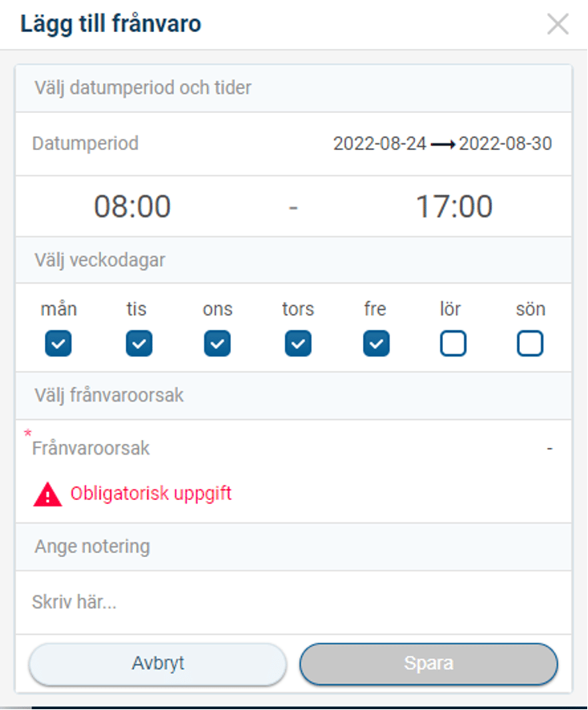This screenshot has height=710, width=588.
Task: Toggle the ons checkbox off
Action: coord(217,344)
